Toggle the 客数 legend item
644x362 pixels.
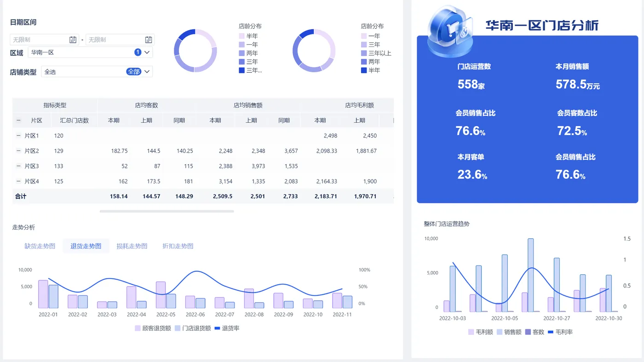pyautogui.click(x=535, y=332)
